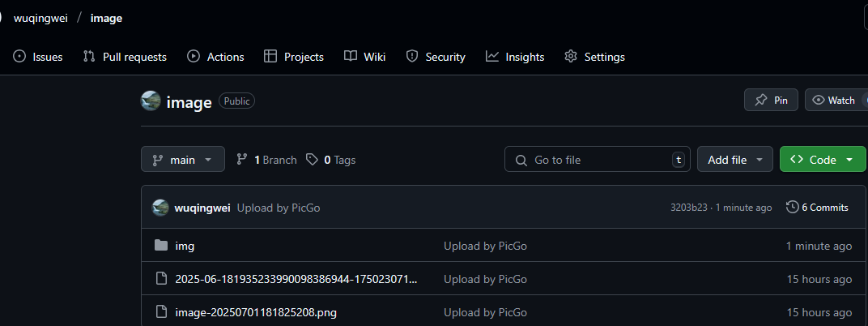Open the Wiki tab
868x326 pixels.
tap(364, 57)
